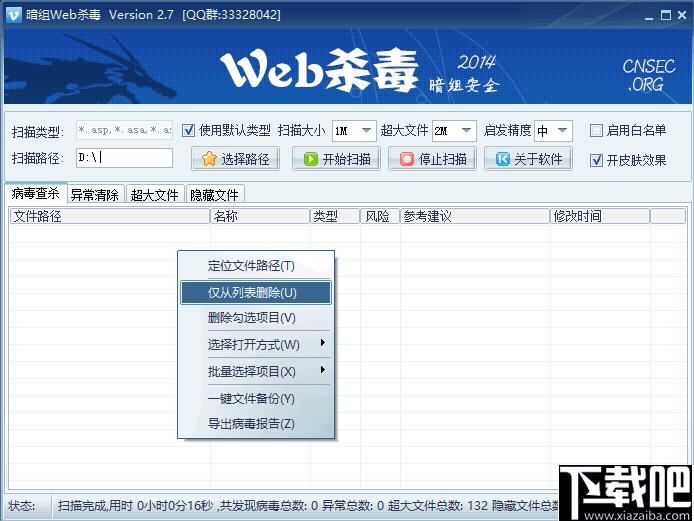Expand 选择打开方式(W) submenu arrow
Screen dimensions: 694x521
[323, 343]
